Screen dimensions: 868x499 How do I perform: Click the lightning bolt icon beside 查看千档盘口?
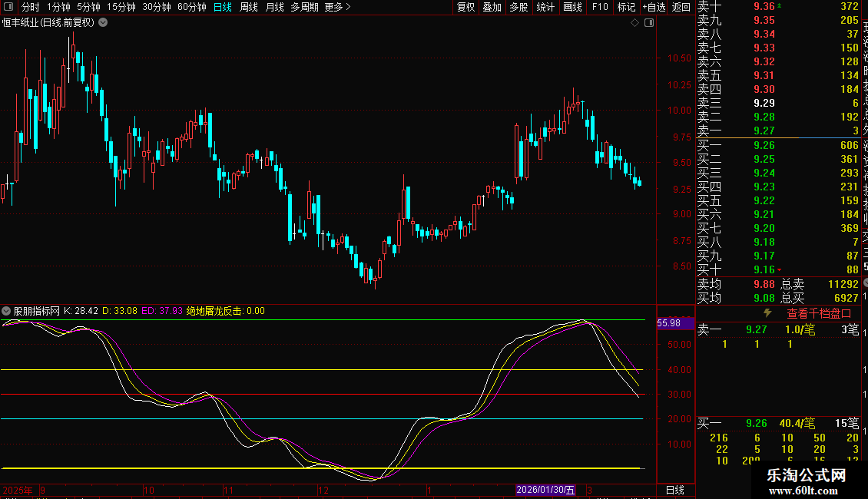pyautogui.click(x=767, y=313)
